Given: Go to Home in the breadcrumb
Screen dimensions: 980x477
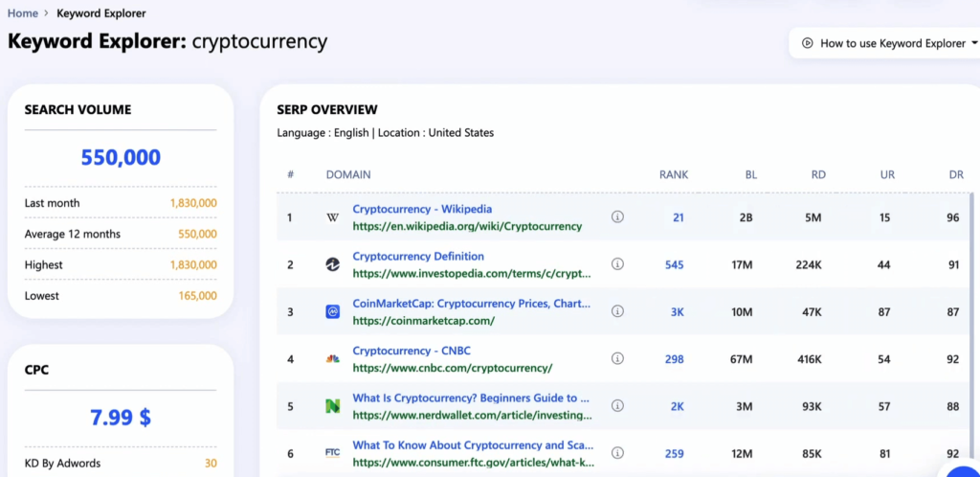Looking at the screenshot, I should pyautogui.click(x=23, y=13).
